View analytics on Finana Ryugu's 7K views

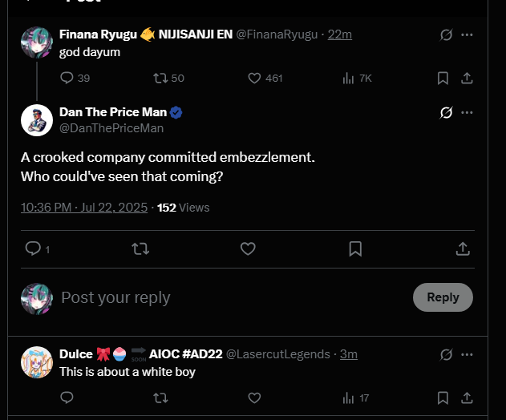pos(349,78)
